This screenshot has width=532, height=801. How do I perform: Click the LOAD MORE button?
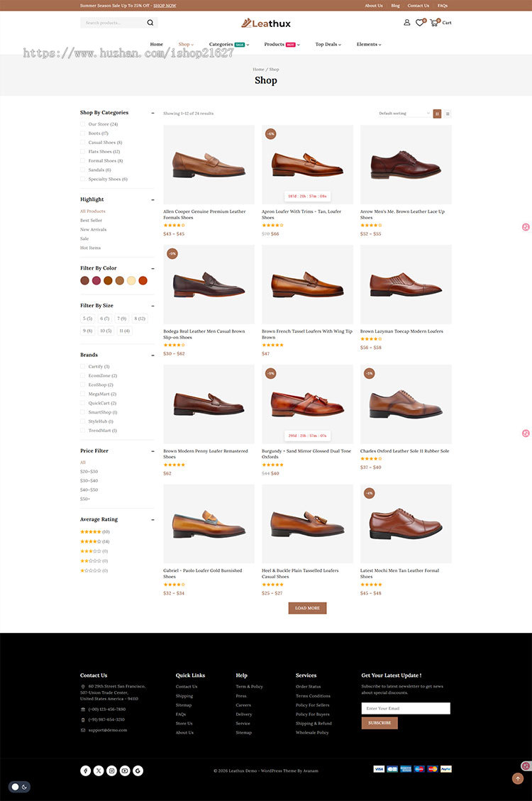tap(307, 608)
